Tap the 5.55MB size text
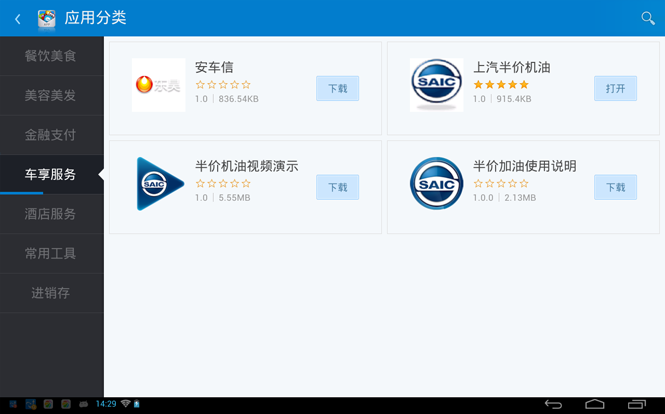The image size is (665, 414). [x=234, y=198]
